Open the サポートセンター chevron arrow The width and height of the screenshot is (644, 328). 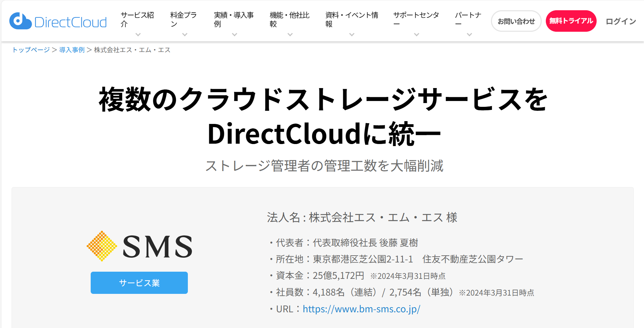[x=417, y=34]
